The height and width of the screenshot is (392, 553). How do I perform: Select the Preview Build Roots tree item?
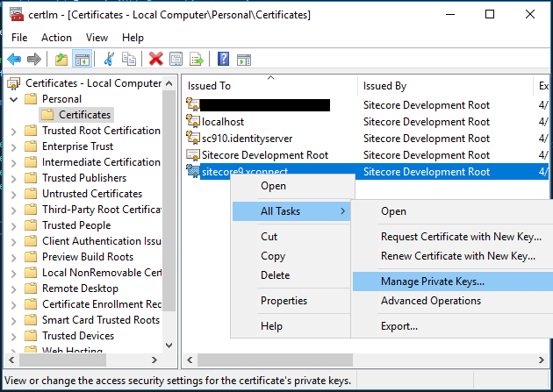(88, 257)
